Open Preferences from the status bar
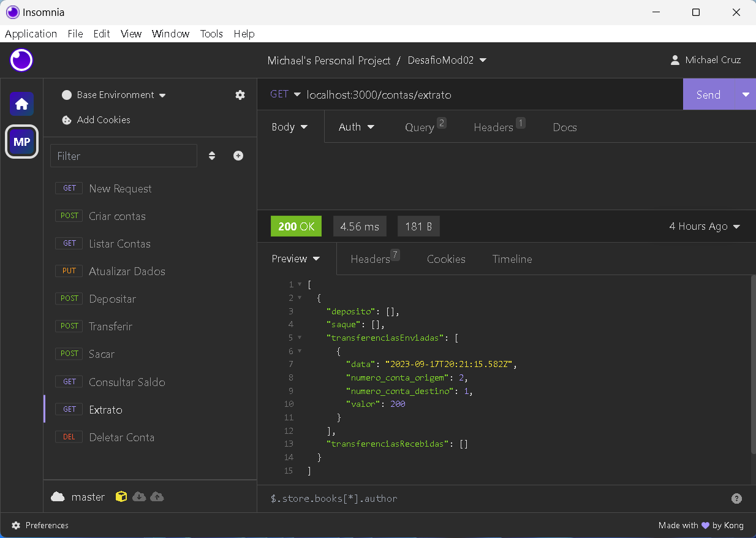Image resolution: width=756 pixels, height=538 pixels. [40, 525]
